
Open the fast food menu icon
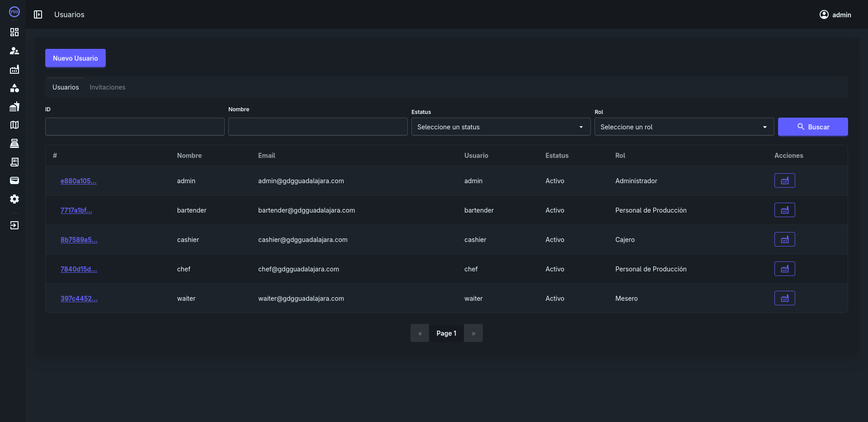point(14,106)
